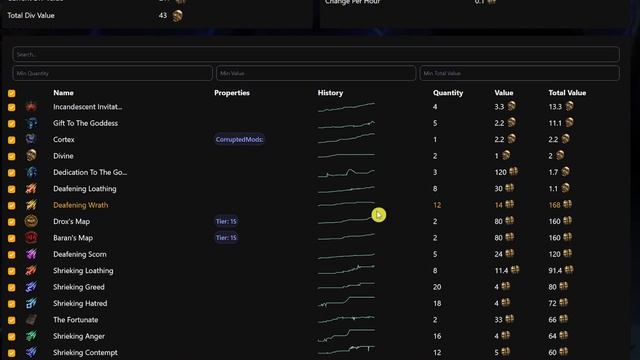
Task: Click the Tier: 15 tag on Baran's Map
Action: click(226, 238)
